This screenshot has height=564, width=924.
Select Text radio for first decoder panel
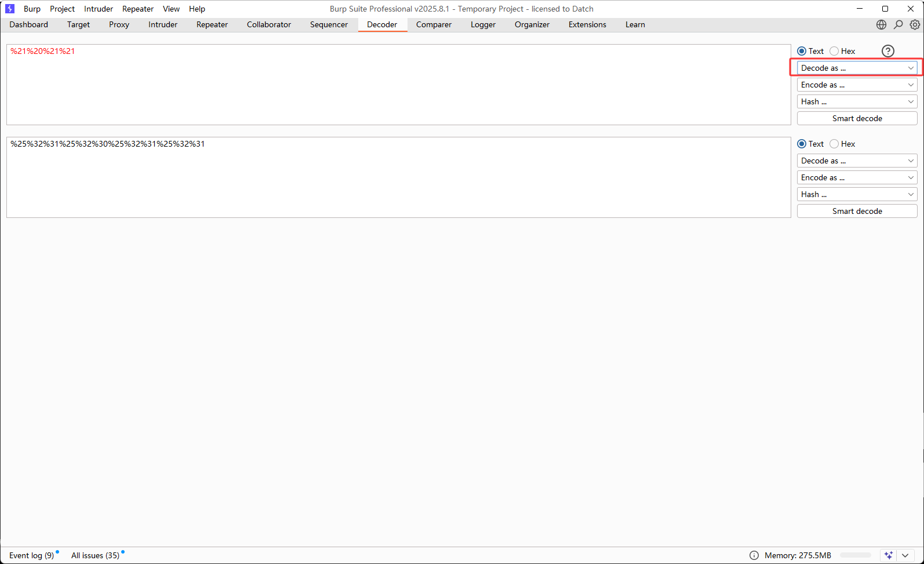tap(810, 51)
